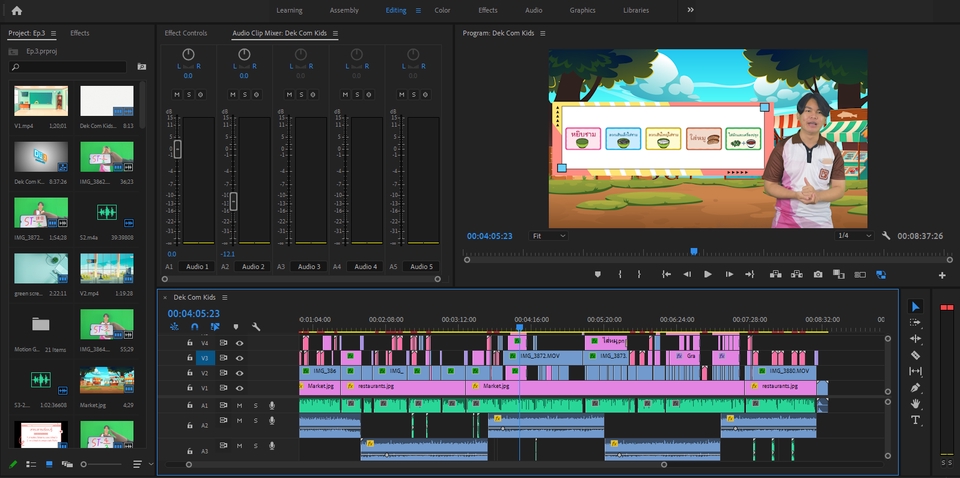Toggle lock on the V2 track
This screenshot has height=478, width=960.
point(190,373)
